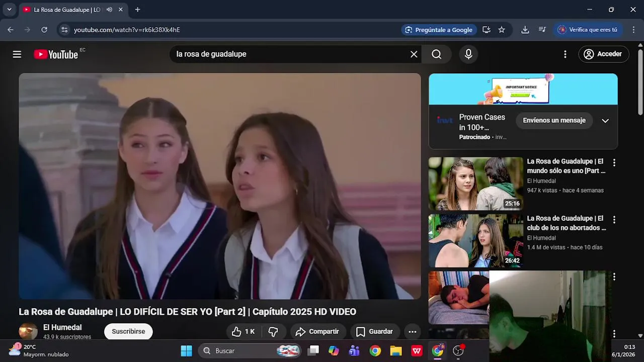Click Envíenos un mensaje ad button
This screenshot has width=644, height=362.
pyautogui.click(x=554, y=121)
